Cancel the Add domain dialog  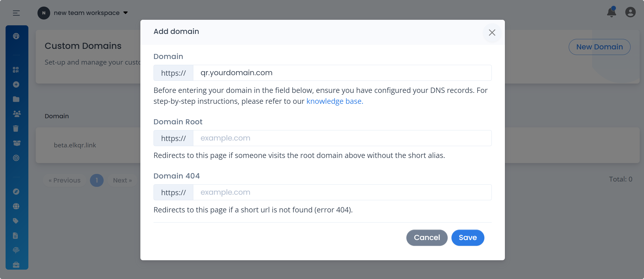tap(427, 237)
